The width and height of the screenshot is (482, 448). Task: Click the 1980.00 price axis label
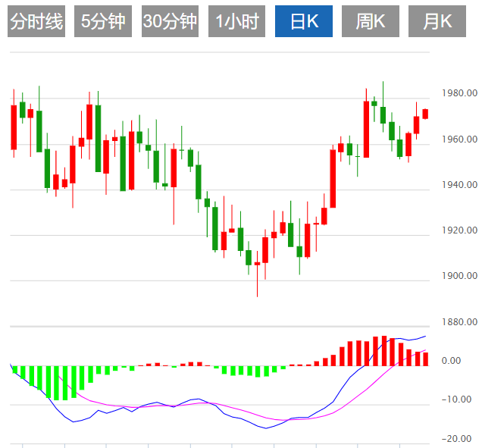pos(459,93)
